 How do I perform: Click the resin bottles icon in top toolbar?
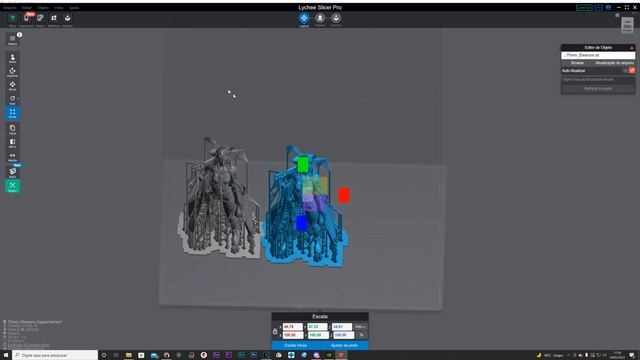[x=40, y=19]
